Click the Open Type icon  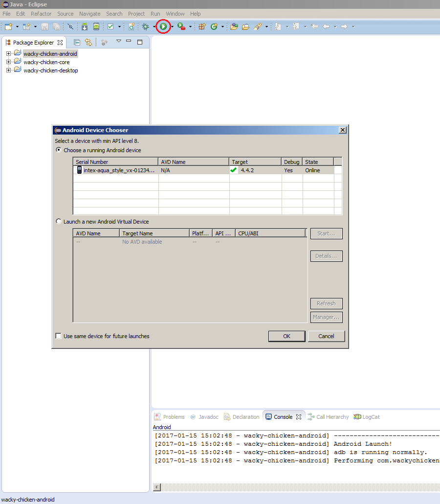point(234,26)
